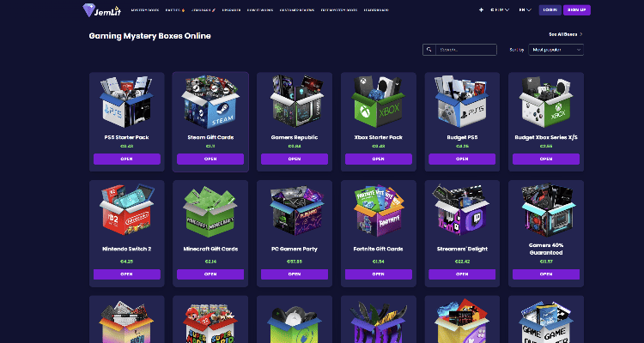
Task: Click the search magnifier icon
Action: pos(429,50)
